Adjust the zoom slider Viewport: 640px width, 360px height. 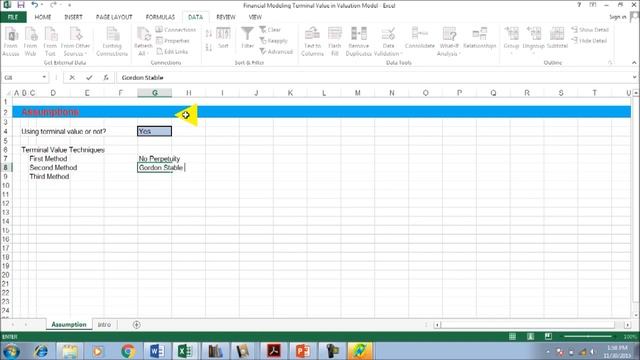(x=588, y=336)
